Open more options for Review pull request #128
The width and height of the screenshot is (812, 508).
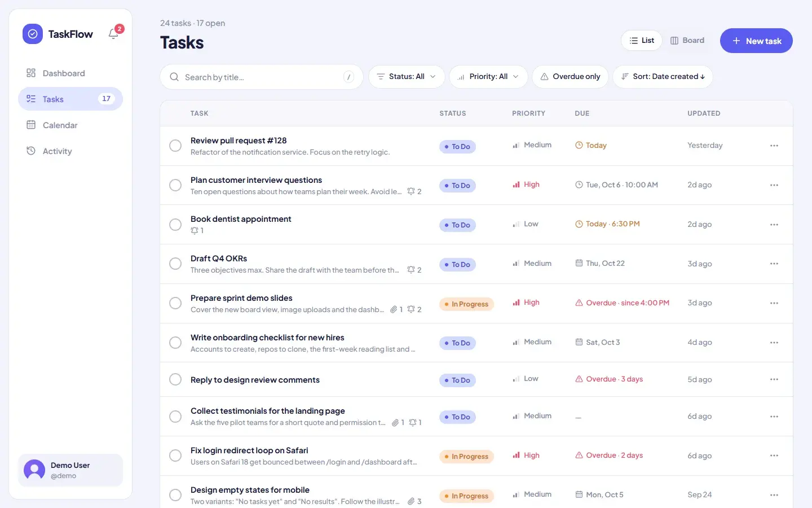coord(774,146)
